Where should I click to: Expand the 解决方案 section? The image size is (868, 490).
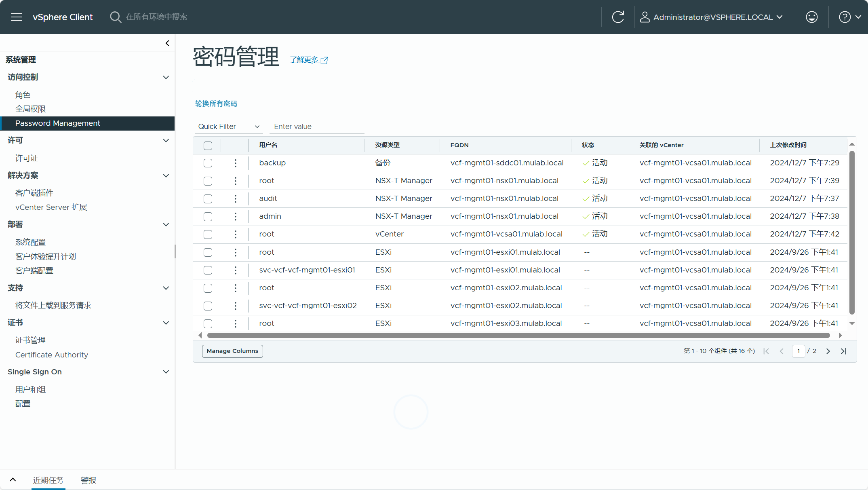click(166, 175)
